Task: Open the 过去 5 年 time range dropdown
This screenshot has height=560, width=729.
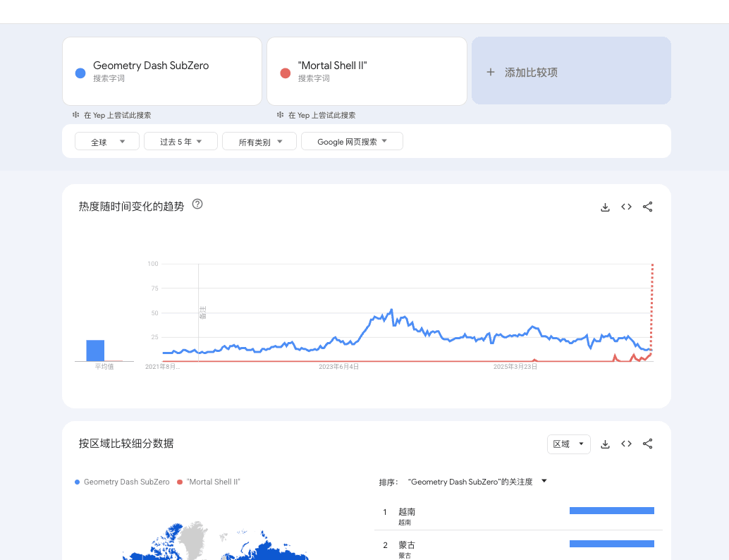Action: coord(180,141)
